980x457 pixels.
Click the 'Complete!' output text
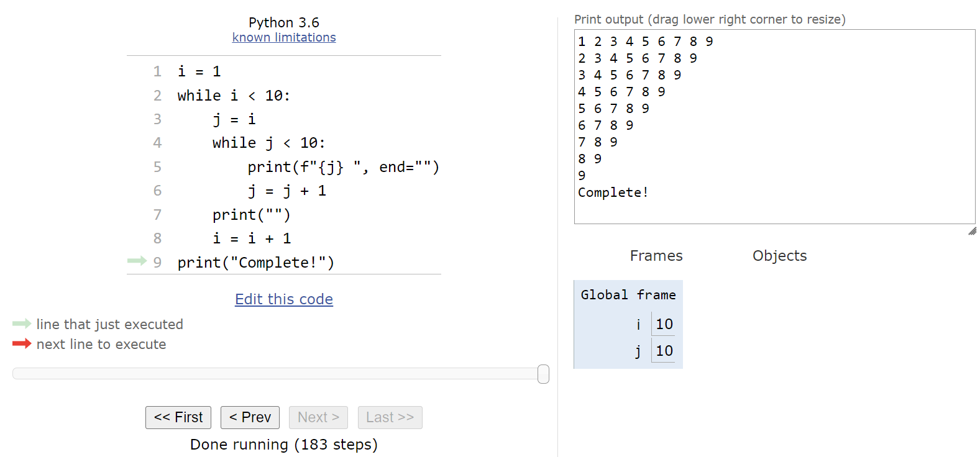click(613, 192)
